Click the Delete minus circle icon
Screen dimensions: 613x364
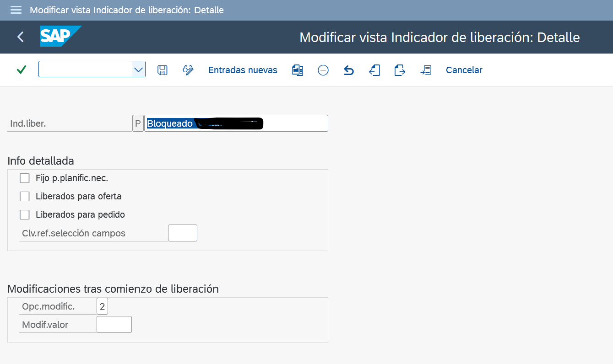click(x=323, y=70)
